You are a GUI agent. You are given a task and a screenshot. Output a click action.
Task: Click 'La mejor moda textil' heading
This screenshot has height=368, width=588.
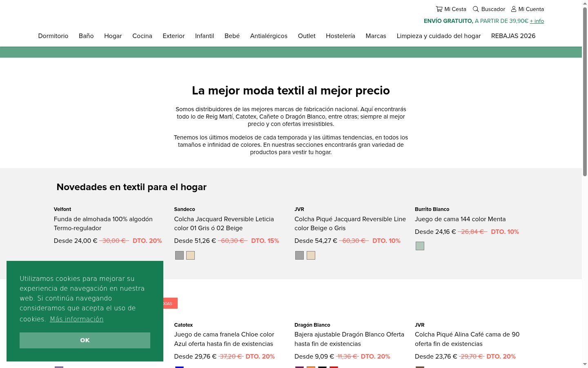(x=291, y=90)
